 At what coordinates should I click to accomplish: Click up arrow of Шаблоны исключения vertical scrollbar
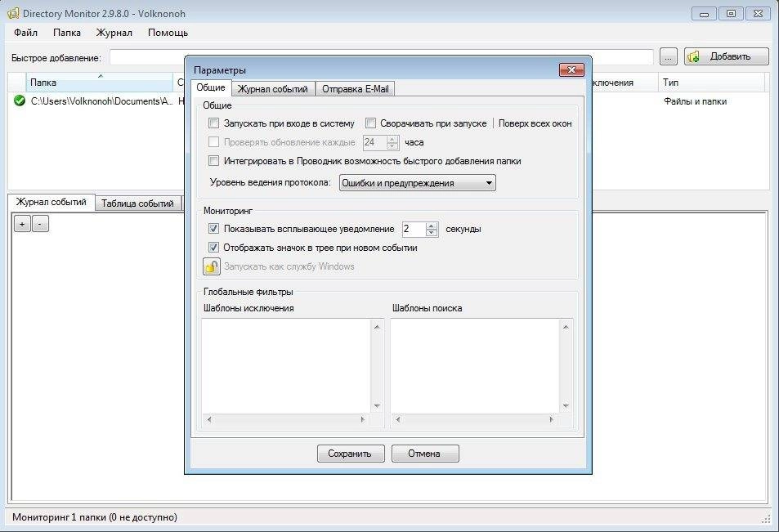pos(377,326)
